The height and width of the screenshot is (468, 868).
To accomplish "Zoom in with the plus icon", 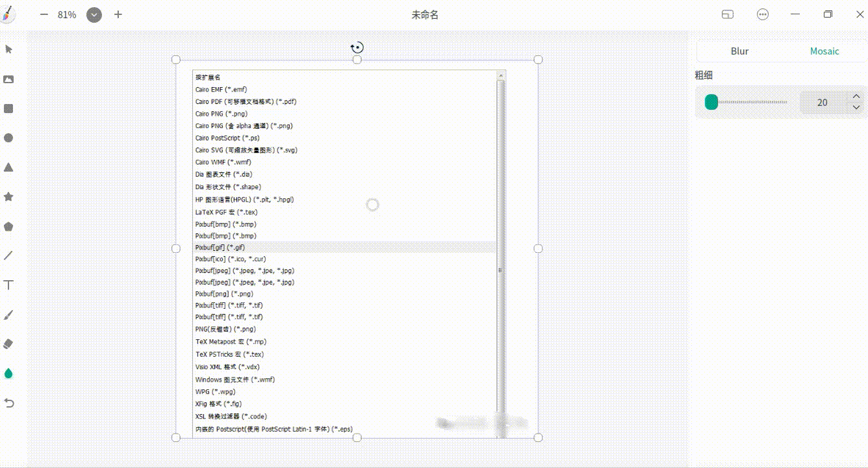I will point(118,14).
